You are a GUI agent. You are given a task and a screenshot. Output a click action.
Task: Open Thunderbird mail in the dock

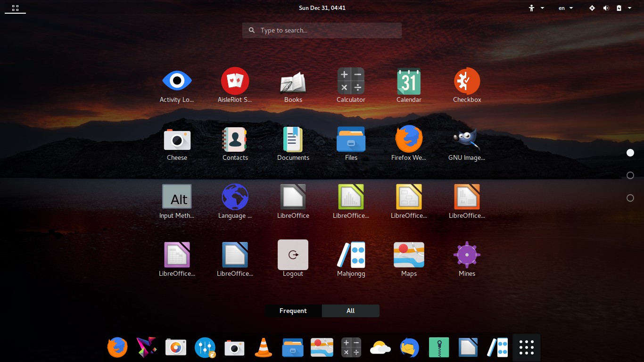pos(410,348)
